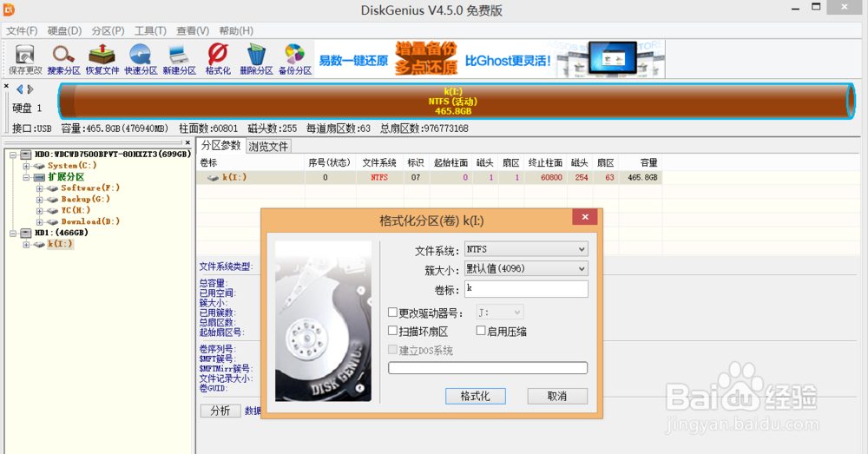
Task: Select System(C:) in the disk tree
Action: click(72, 166)
